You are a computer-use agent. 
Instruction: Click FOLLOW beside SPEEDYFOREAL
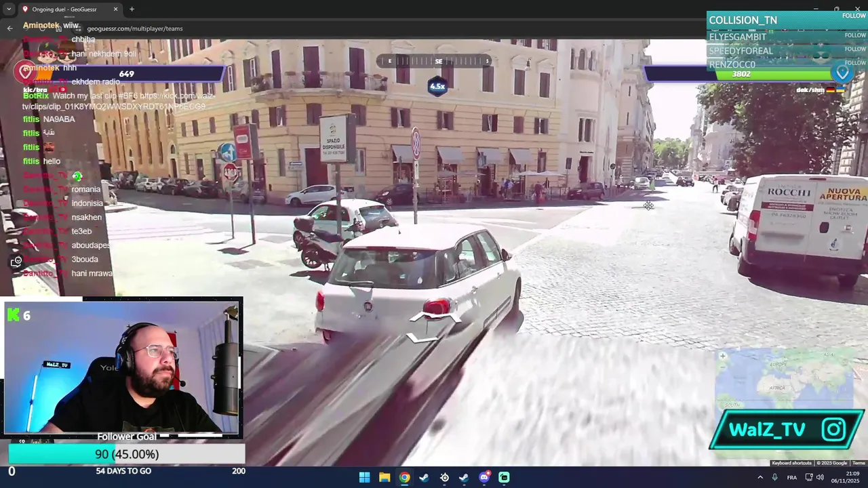[x=855, y=49]
